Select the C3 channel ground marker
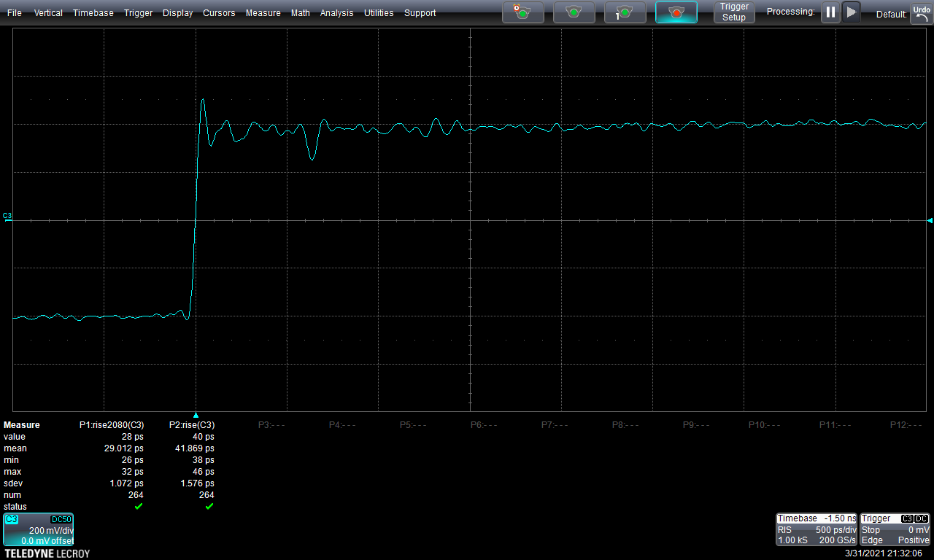The height and width of the screenshot is (560, 934). (x=7, y=217)
